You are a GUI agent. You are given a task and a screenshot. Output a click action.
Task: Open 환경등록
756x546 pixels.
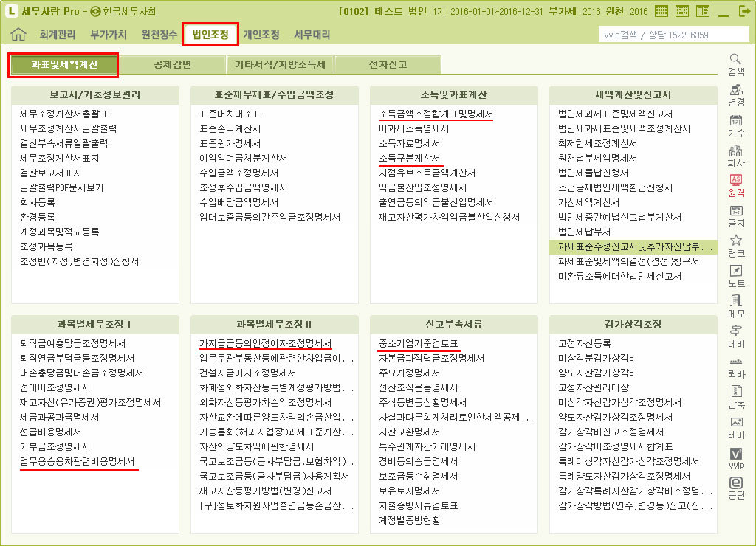coord(37,218)
